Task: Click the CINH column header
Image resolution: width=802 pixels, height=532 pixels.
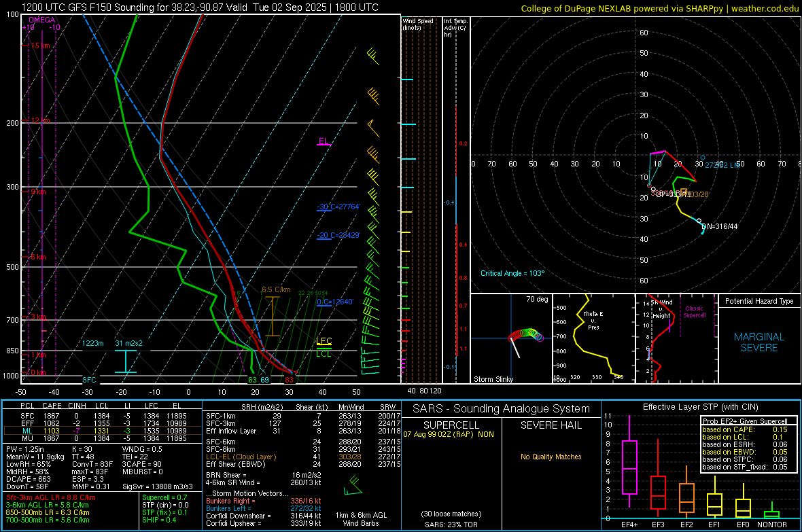Action: [77, 406]
